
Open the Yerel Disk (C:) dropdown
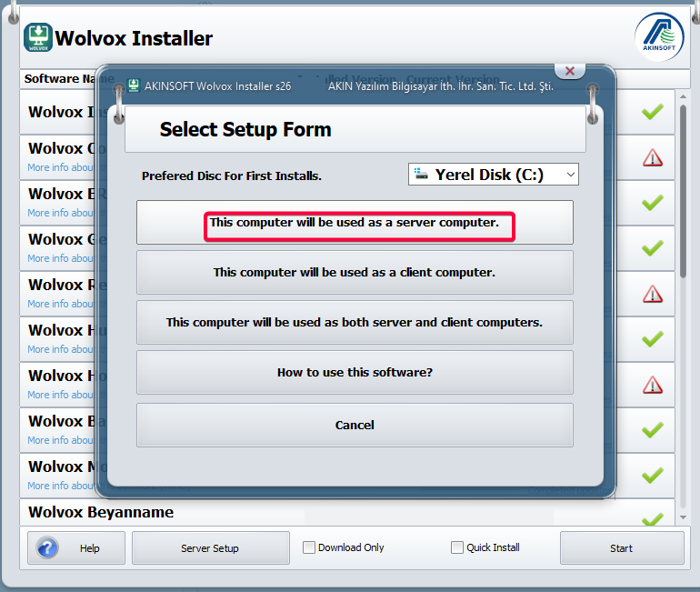tap(494, 175)
